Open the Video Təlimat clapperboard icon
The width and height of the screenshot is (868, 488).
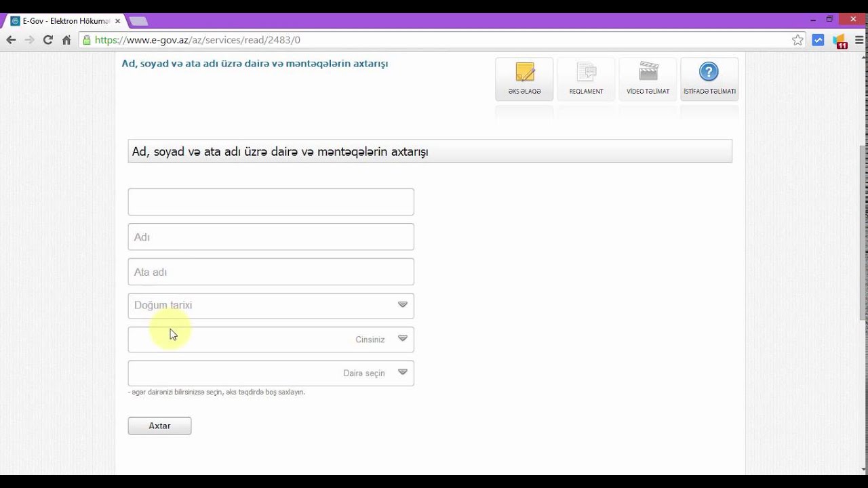648,79
